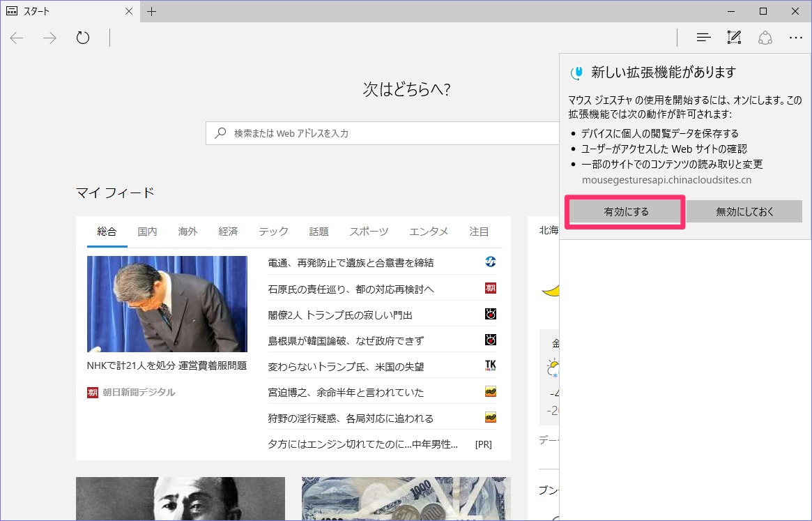Open 狩野の淫行疑惑 headline
812x521 pixels.
(x=351, y=418)
